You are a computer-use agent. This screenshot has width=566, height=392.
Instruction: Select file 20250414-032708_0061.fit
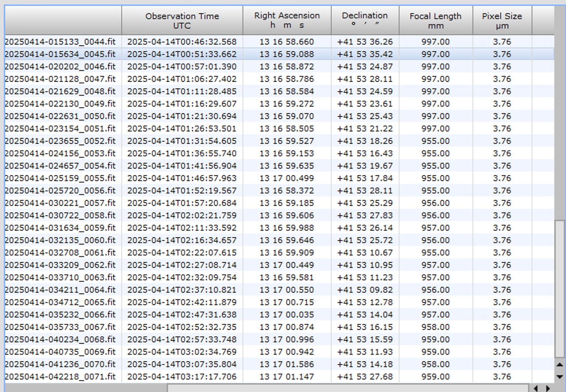[60, 253]
